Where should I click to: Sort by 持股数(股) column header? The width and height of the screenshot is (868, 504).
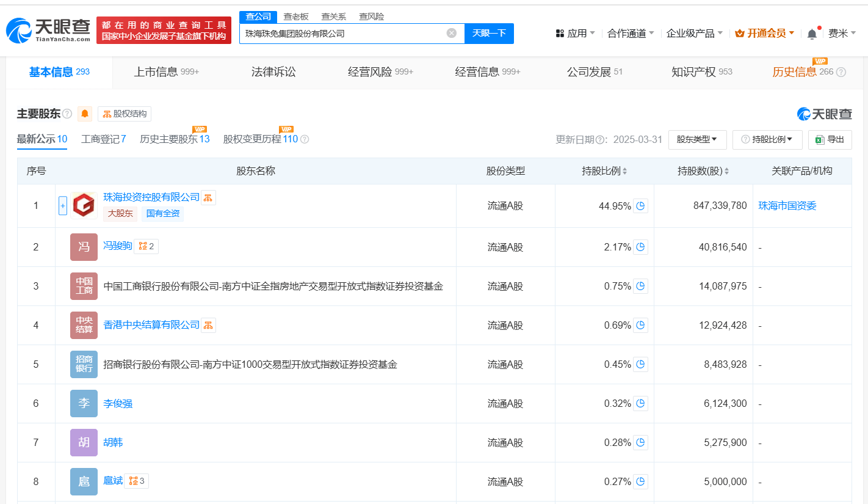point(703,171)
